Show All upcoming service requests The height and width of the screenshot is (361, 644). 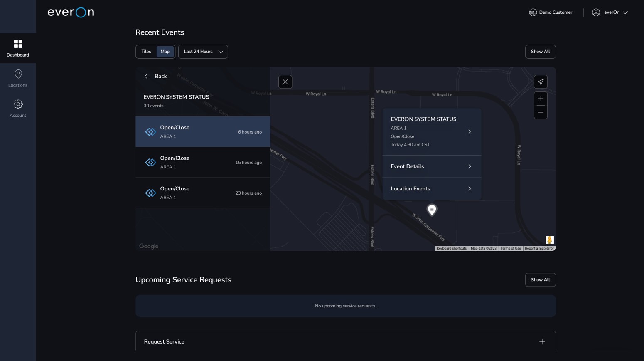pos(540,280)
